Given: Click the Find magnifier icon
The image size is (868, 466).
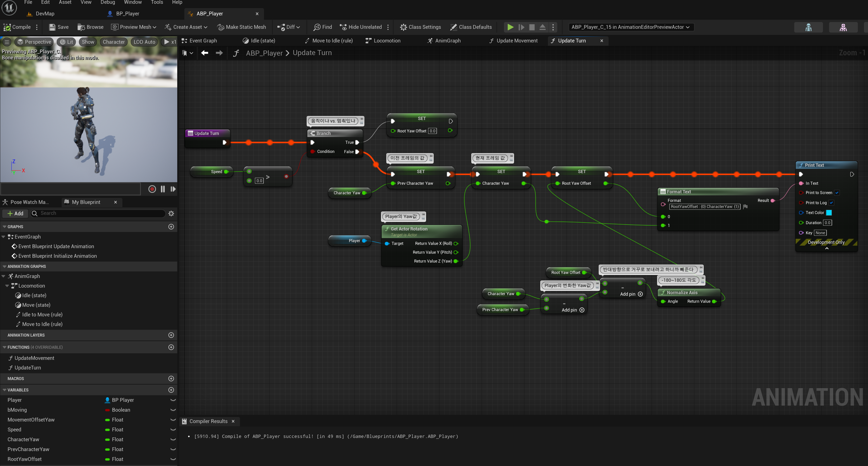Looking at the screenshot, I should coord(317,27).
